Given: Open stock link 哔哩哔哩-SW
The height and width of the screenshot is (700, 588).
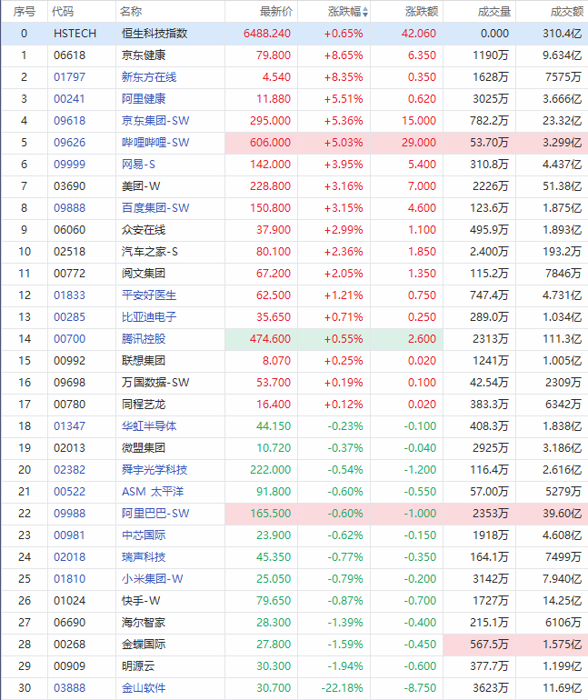Looking at the screenshot, I should (x=155, y=143).
